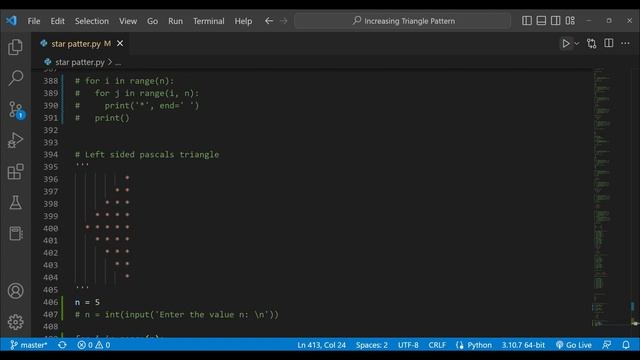640x360 pixels.
Task: Synchronize changes via status bar sync icon
Action: pos(62,345)
